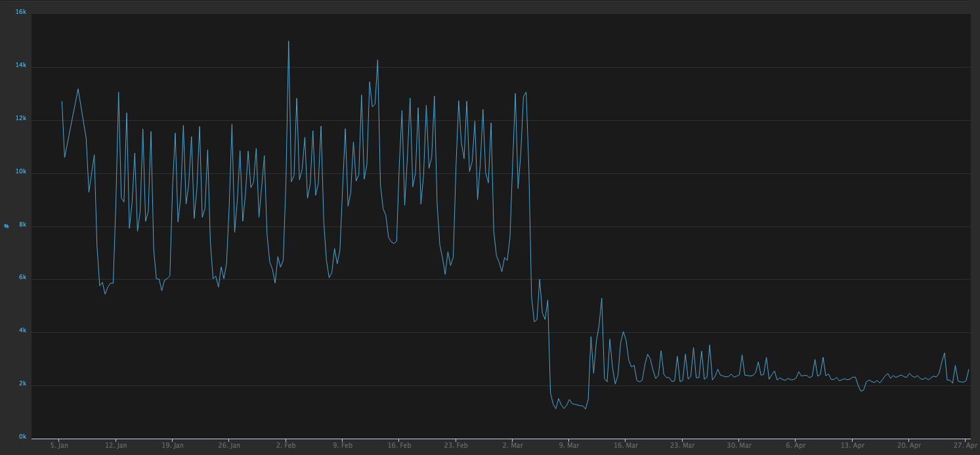The width and height of the screenshot is (980, 455).
Task: Select the 6k y-axis label
Action: pos(22,278)
